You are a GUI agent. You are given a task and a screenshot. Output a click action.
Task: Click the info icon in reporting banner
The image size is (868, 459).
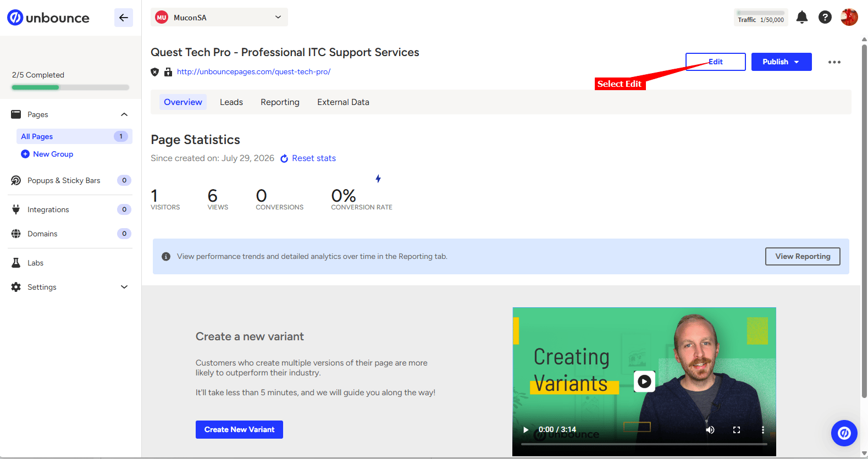166,257
